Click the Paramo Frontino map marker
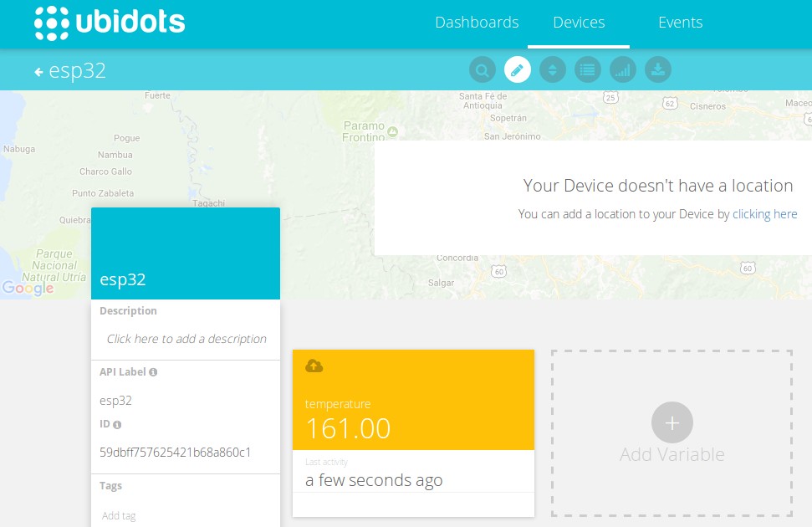 (x=392, y=131)
